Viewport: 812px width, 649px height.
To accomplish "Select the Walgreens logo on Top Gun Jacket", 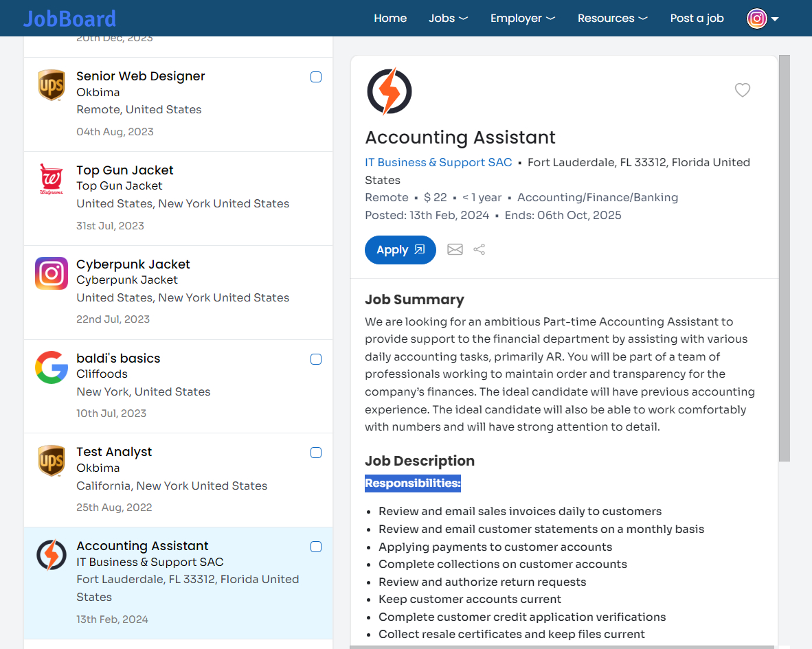I will (x=52, y=179).
